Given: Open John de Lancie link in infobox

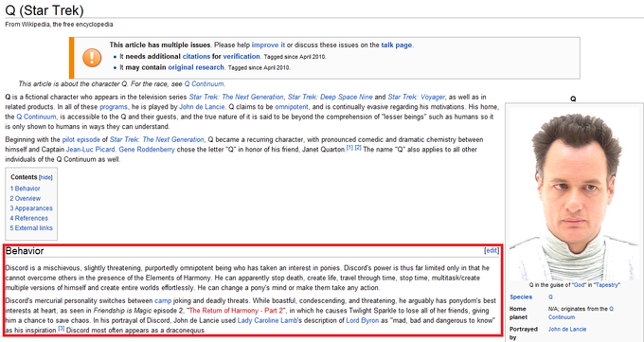Looking at the screenshot, I should point(567,330).
